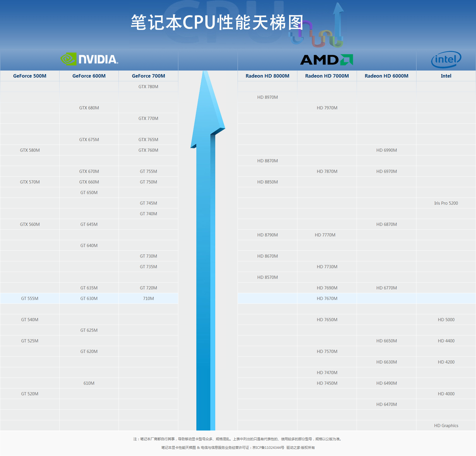The height and width of the screenshot is (456, 476).
Task: Select the Radeon HD 7000M column header
Action: point(327,76)
